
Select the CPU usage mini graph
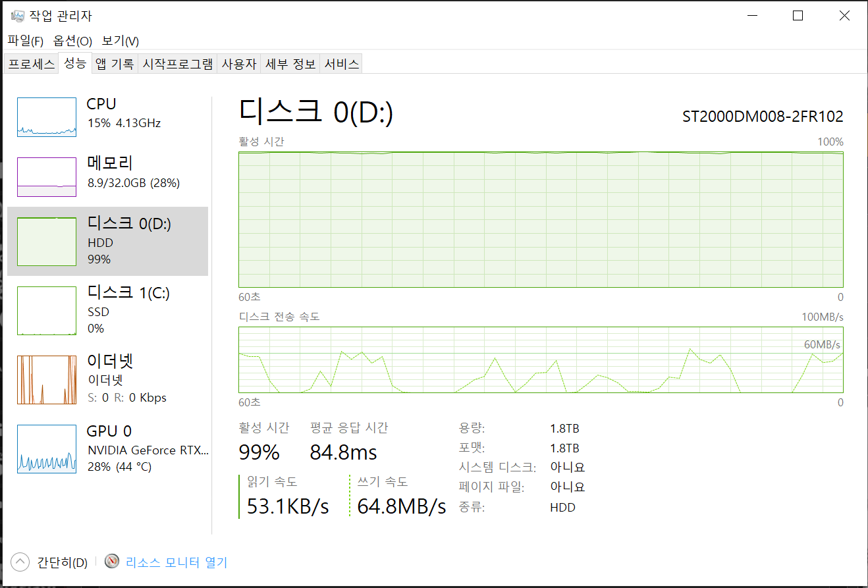coord(47,117)
